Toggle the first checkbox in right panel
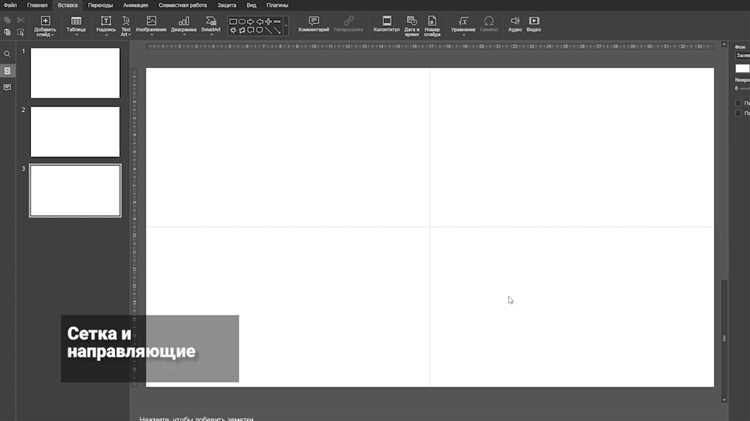 (738, 103)
